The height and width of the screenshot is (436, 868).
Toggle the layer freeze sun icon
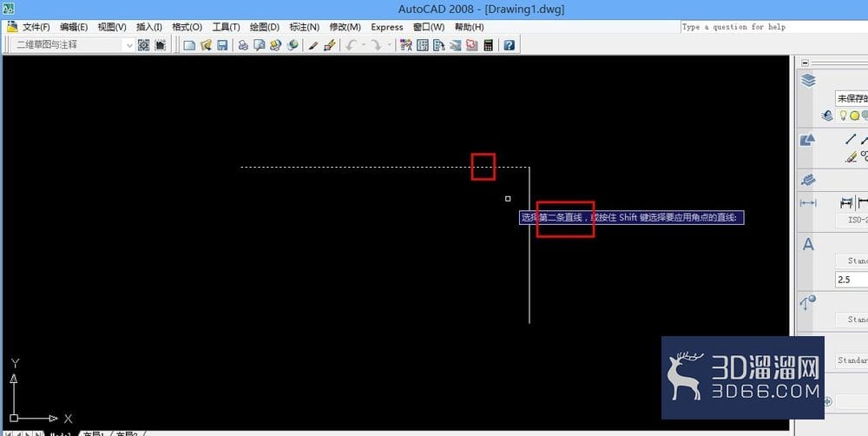click(x=854, y=116)
